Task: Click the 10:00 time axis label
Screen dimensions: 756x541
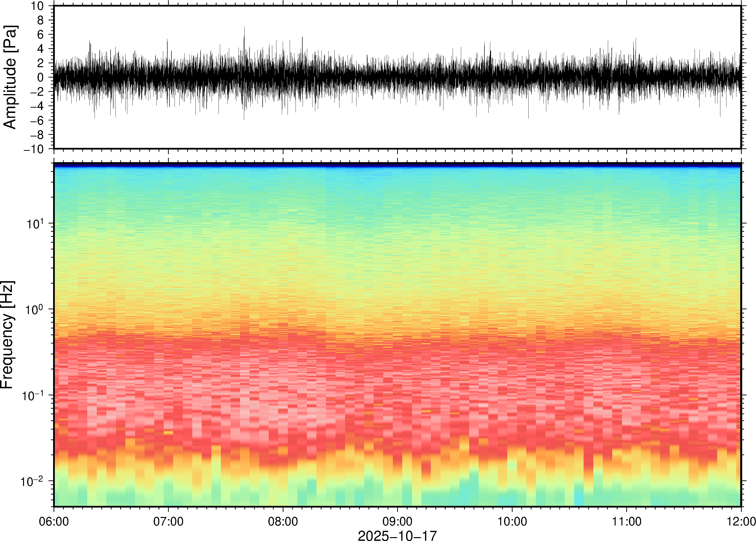Action: (x=512, y=521)
